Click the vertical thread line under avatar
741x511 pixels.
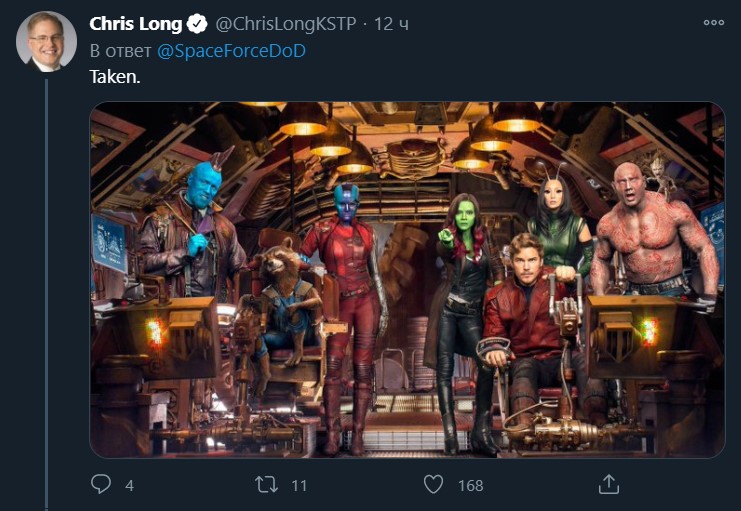click(46, 295)
